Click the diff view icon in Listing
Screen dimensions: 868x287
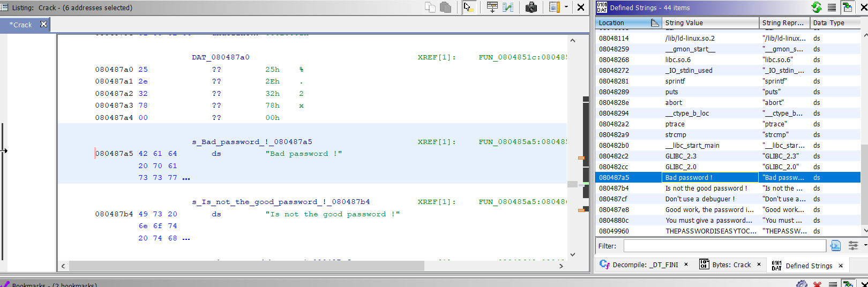(x=508, y=7)
